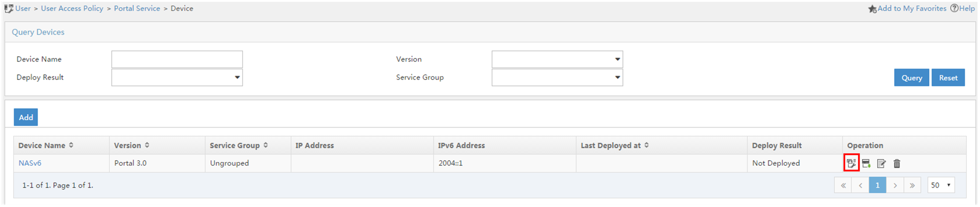The width and height of the screenshot is (980, 207).
Task: Click the Help link text
Action: pos(967,8)
